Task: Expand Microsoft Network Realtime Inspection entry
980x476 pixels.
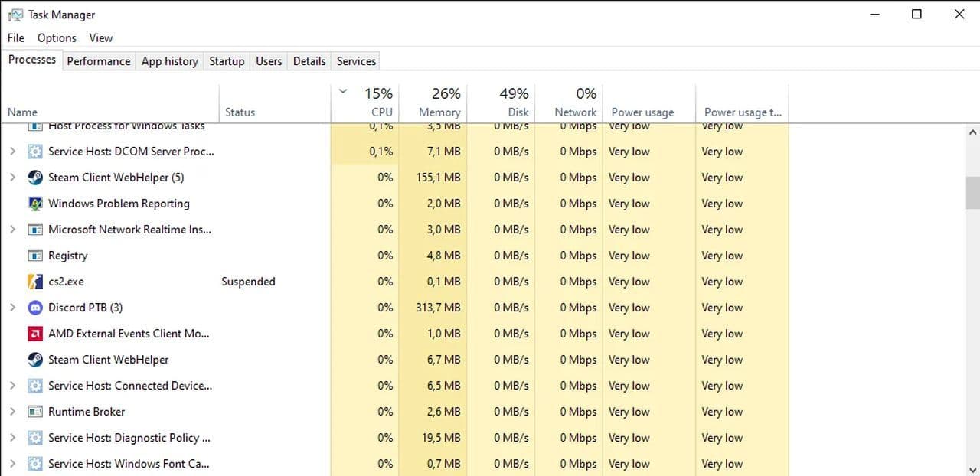Action: tap(12, 230)
